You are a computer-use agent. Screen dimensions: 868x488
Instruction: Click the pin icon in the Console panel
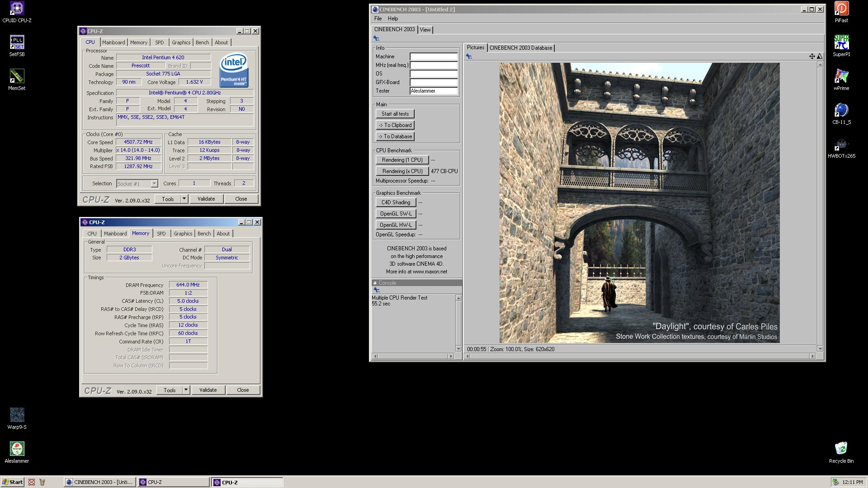[x=376, y=290]
